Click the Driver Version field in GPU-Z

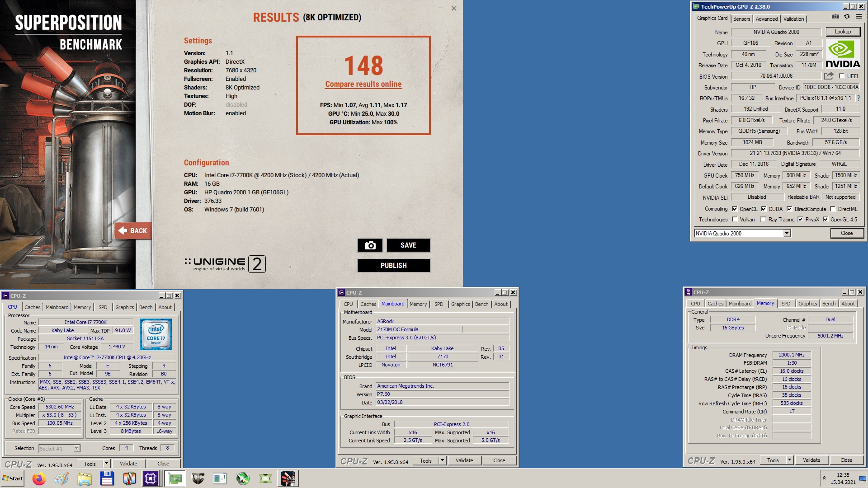[x=795, y=153]
